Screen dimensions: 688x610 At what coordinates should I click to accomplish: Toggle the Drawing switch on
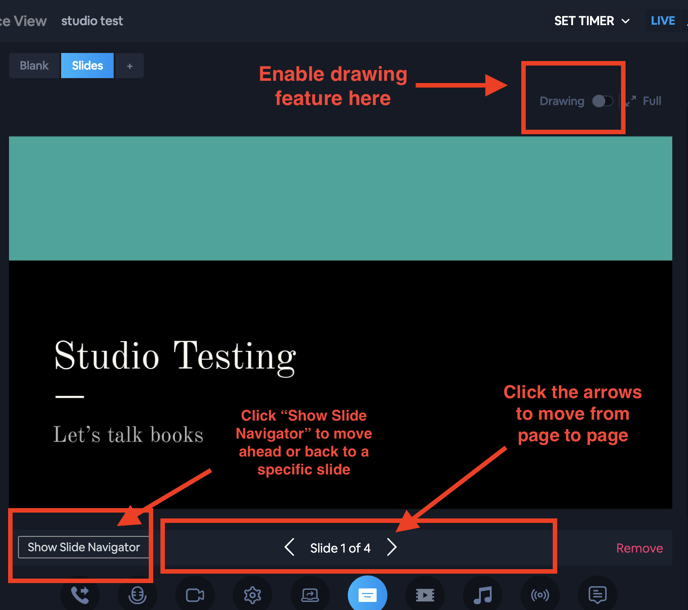point(602,101)
